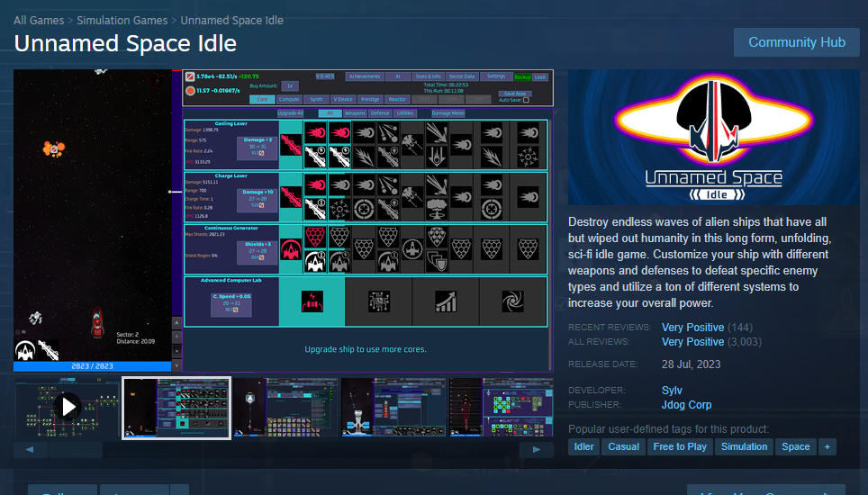868x495 pixels.
Task: Click the swarm ring icon in Charge Laser row
Action: point(339,210)
